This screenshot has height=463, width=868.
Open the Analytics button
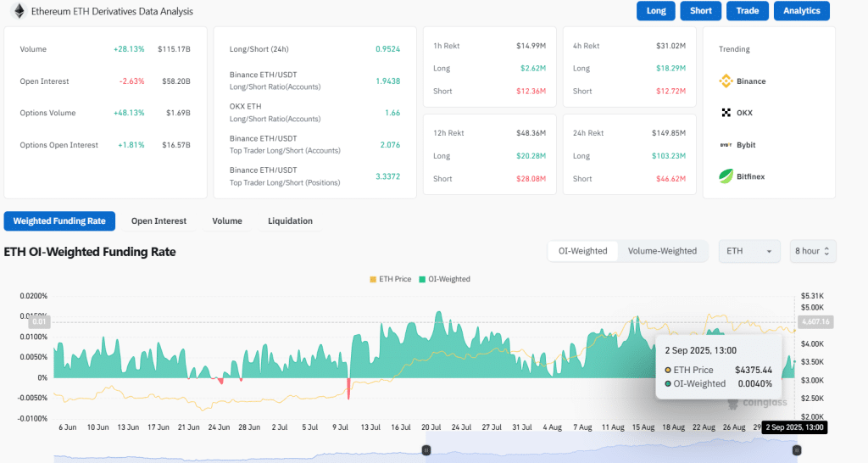point(801,11)
